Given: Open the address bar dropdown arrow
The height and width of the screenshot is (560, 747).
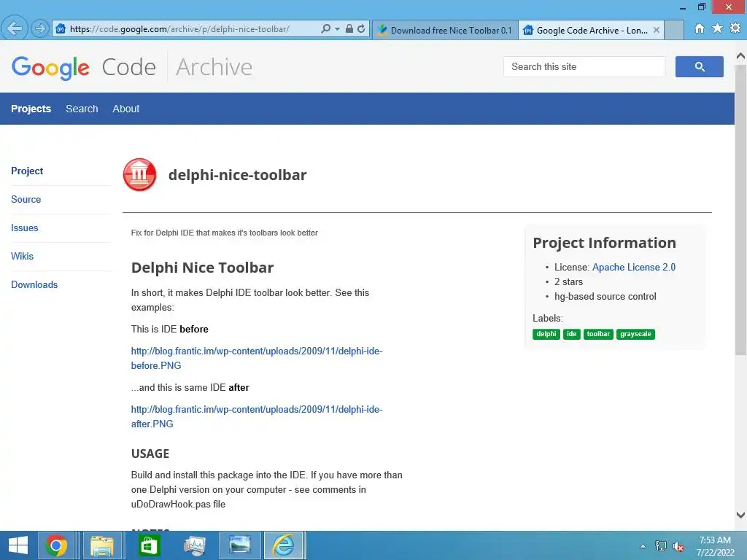Looking at the screenshot, I should (x=337, y=29).
